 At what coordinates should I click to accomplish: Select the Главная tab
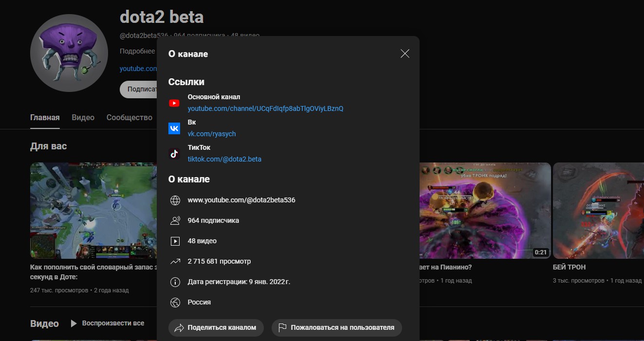pos(45,118)
